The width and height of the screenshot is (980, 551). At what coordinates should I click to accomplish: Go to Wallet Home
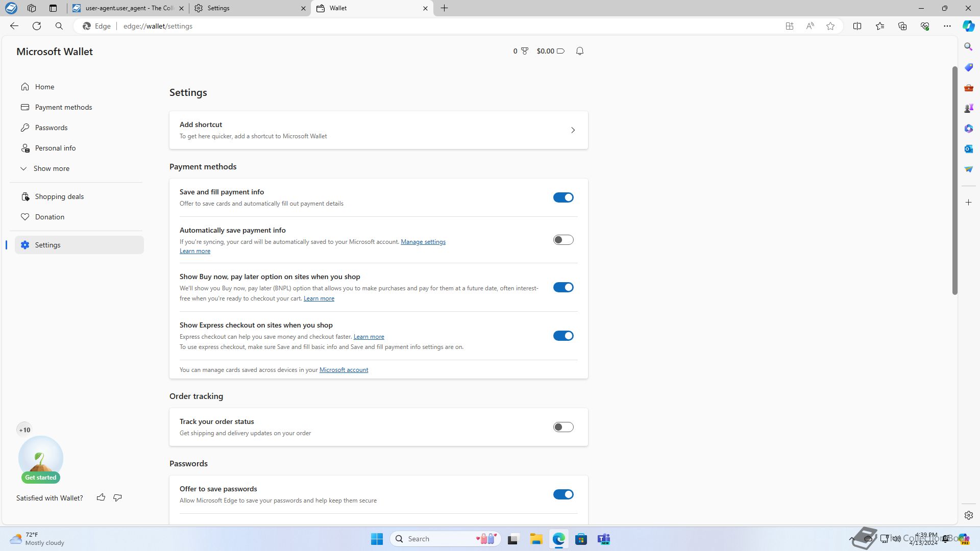click(79, 87)
